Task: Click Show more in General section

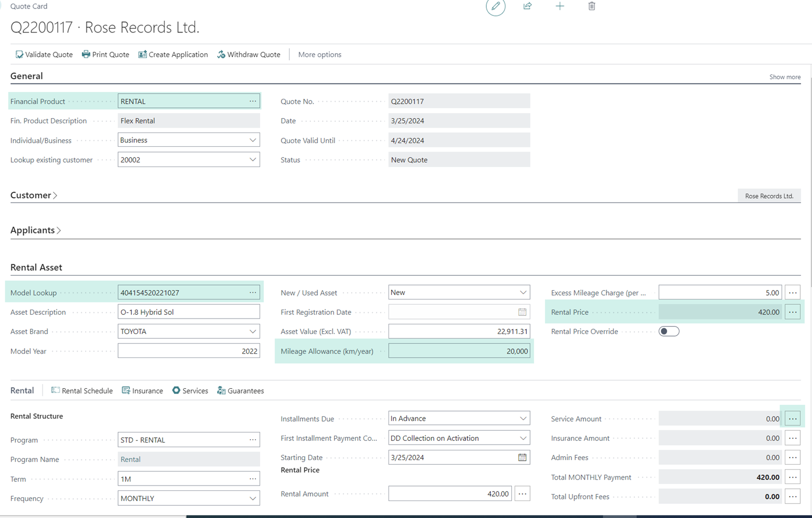Action: pos(785,77)
